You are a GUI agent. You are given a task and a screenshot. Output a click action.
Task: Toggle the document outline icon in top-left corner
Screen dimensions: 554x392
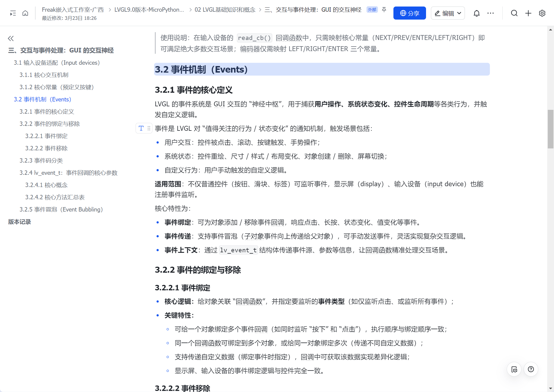(12, 13)
